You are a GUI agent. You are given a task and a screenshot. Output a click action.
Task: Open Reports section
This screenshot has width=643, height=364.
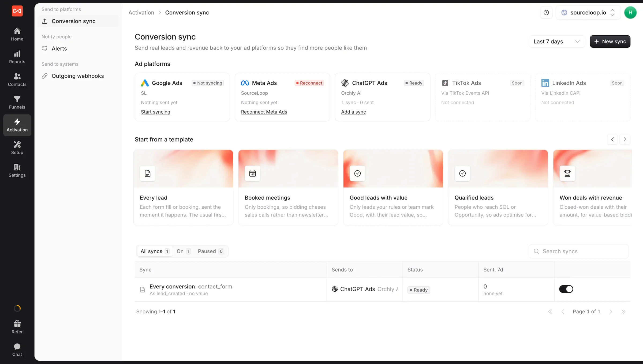click(17, 57)
